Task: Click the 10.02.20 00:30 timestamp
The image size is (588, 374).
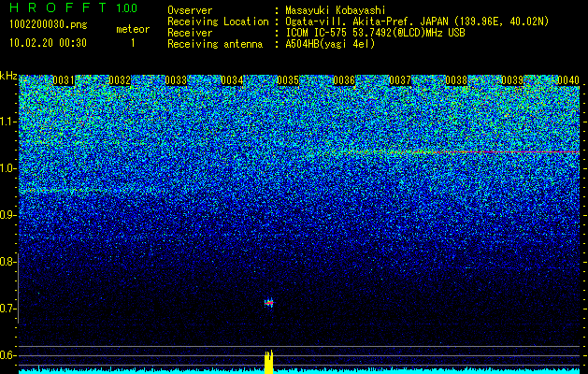Action: [49, 43]
